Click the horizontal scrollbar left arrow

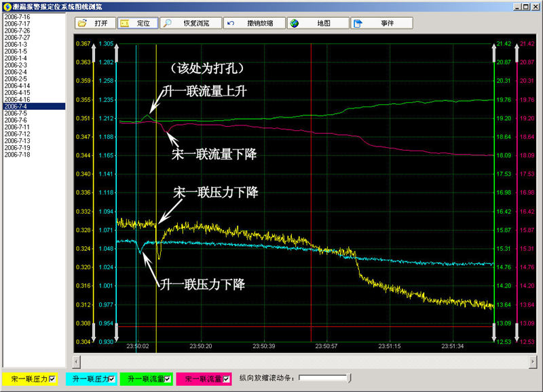pos(77,358)
